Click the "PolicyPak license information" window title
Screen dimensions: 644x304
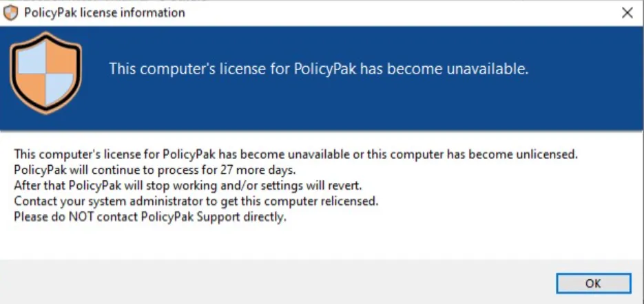[105, 12]
